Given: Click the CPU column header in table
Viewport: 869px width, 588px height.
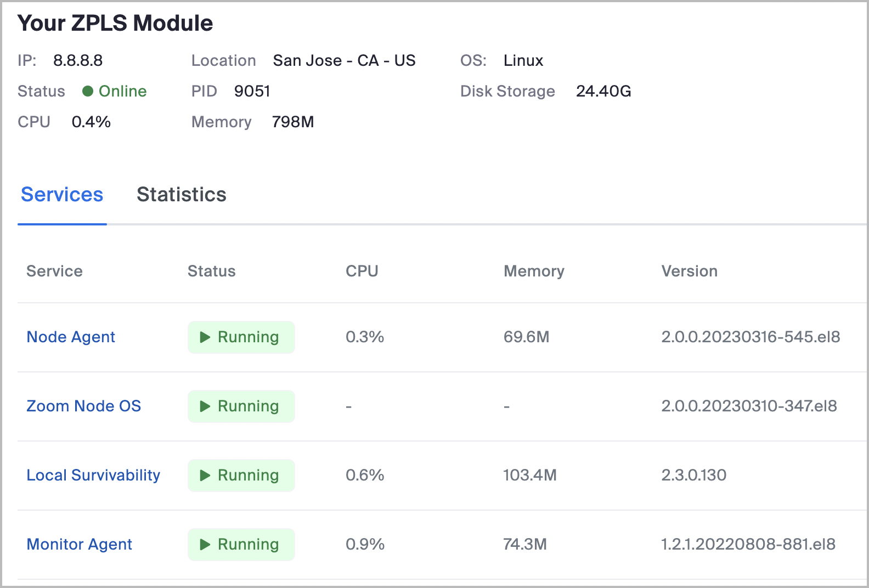Looking at the screenshot, I should (x=362, y=271).
